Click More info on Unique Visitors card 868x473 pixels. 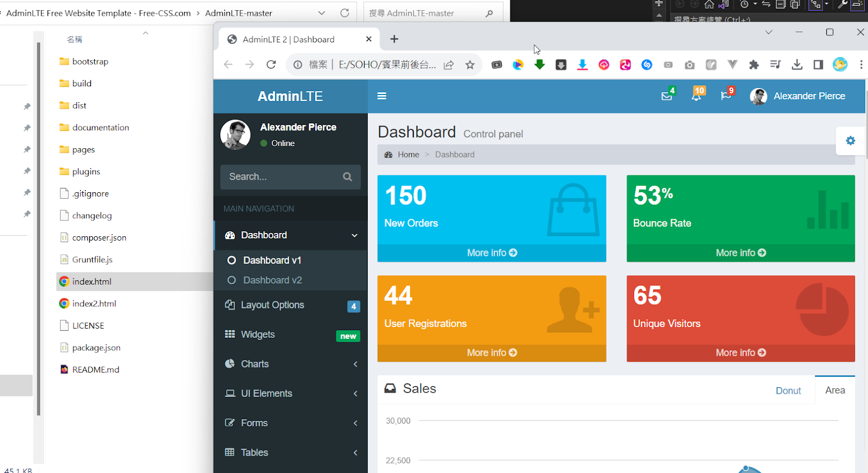point(741,353)
